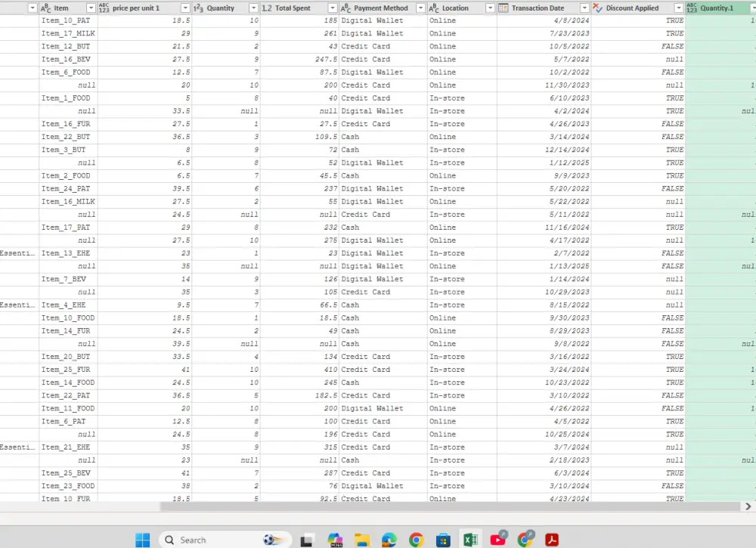This screenshot has width=756, height=548.
Task: Click the true/false type icon for Discount Applied
Action: (x=598, y=8)
